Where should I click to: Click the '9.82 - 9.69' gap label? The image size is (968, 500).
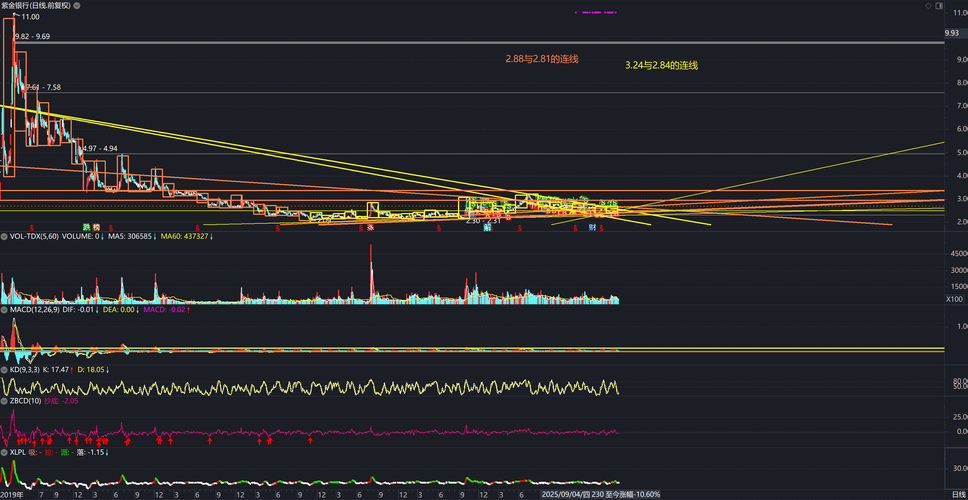coord(33,36)
